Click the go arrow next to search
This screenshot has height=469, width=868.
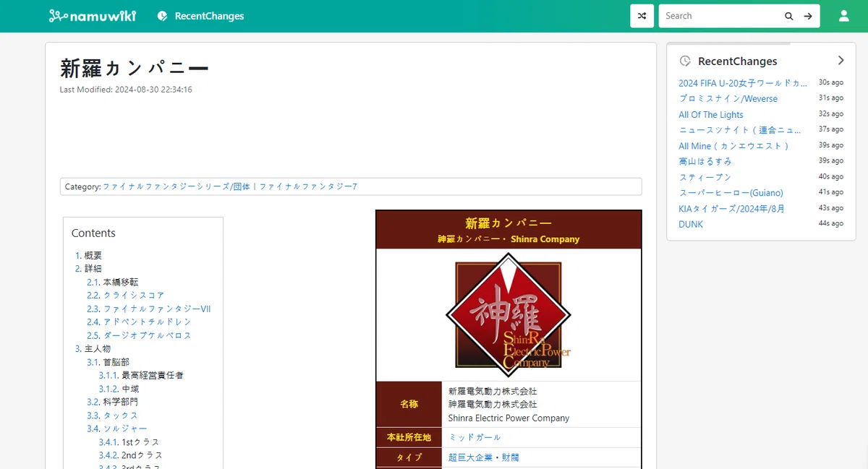(809, 16)
